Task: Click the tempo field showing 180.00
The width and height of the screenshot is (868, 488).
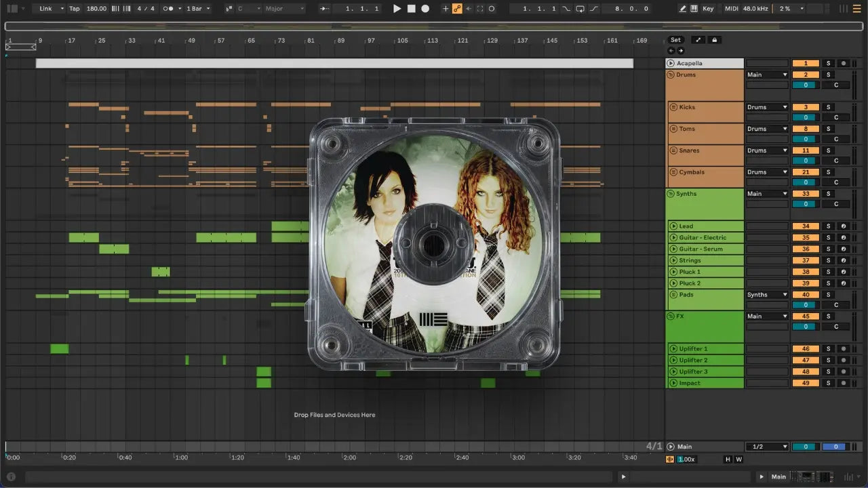Action: (96, 9)
